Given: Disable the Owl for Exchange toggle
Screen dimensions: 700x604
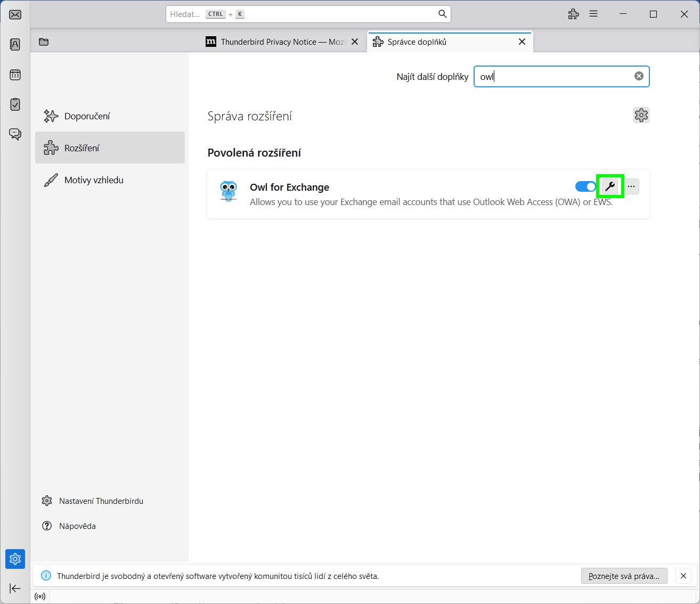Looking at the screenshot, I should pos(585,186).
